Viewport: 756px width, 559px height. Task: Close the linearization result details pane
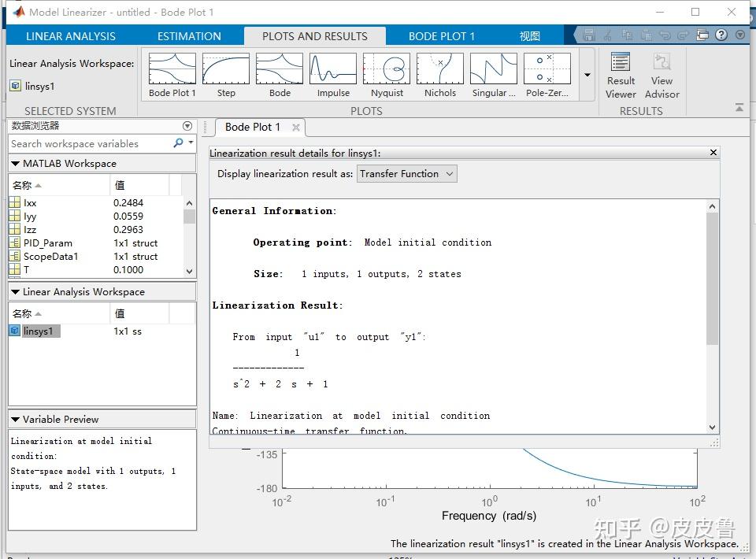713,152
